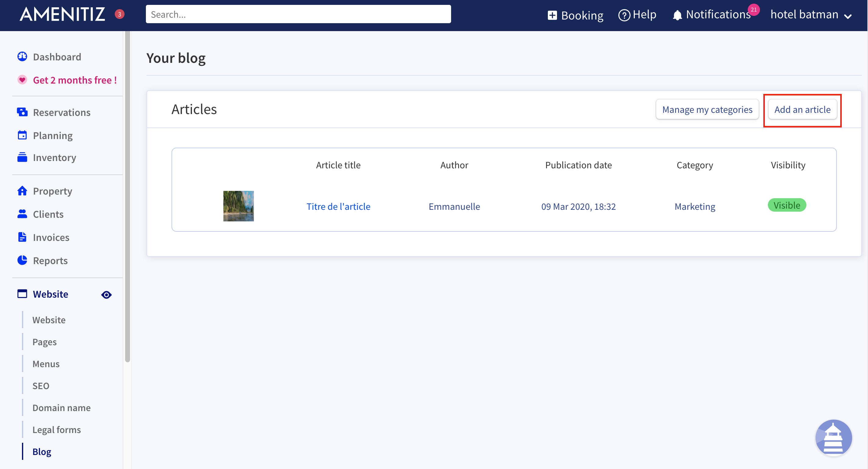The width and height of the screenshot is (868, 469).
Task: Click the Property house icon
Action: tap(22, 191)
